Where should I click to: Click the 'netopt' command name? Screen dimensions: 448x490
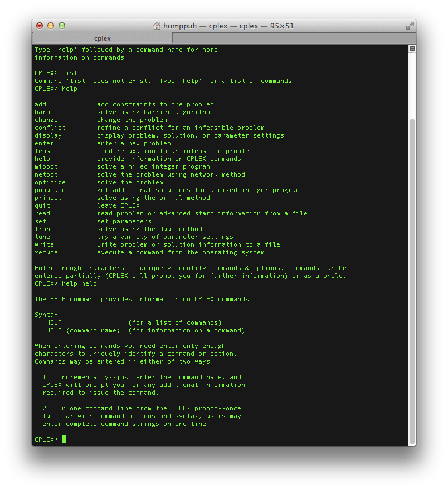46,175
